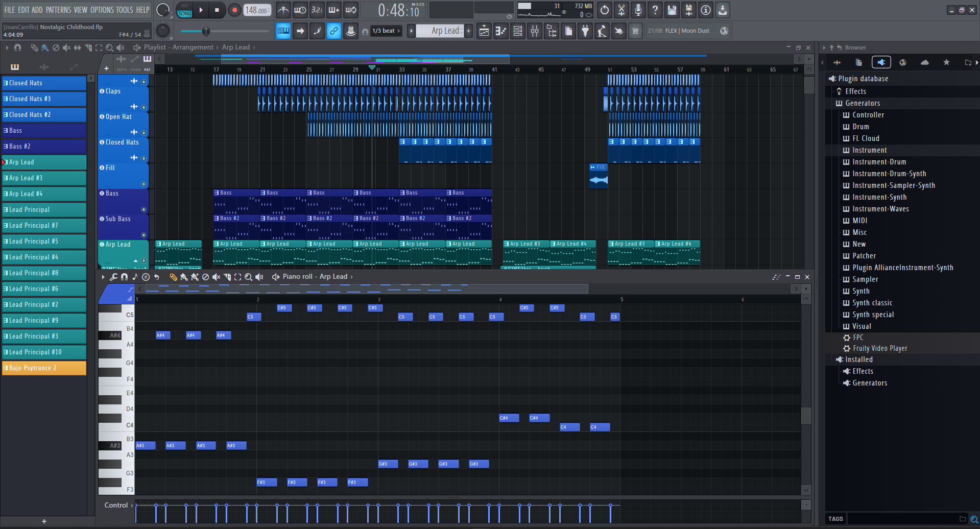Click the save project icon
Image resolution: width=980 pixels, height=529 pixels.
(672, 10)
